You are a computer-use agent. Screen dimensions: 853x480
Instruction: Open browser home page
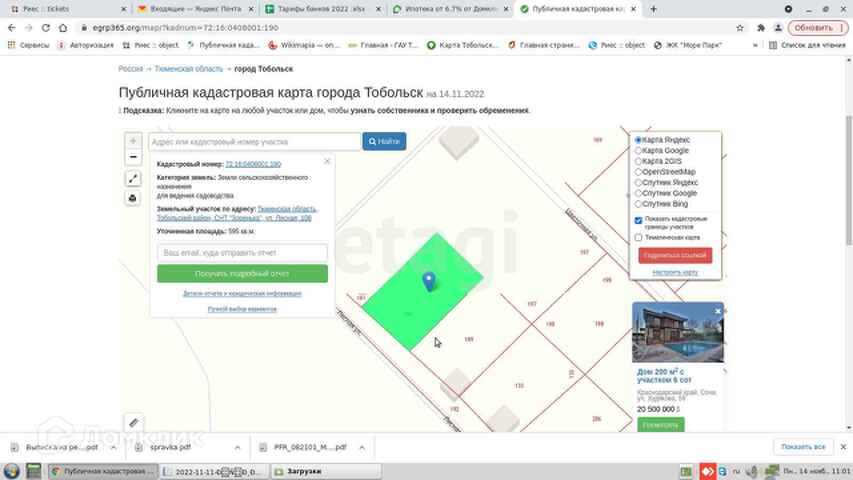coord(63,28)
